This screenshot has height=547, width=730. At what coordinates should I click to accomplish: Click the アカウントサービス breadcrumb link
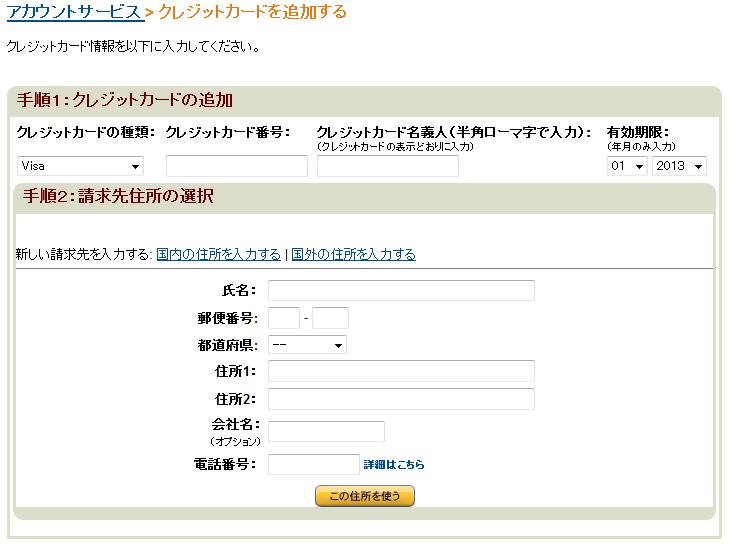(x=74, y=12)
